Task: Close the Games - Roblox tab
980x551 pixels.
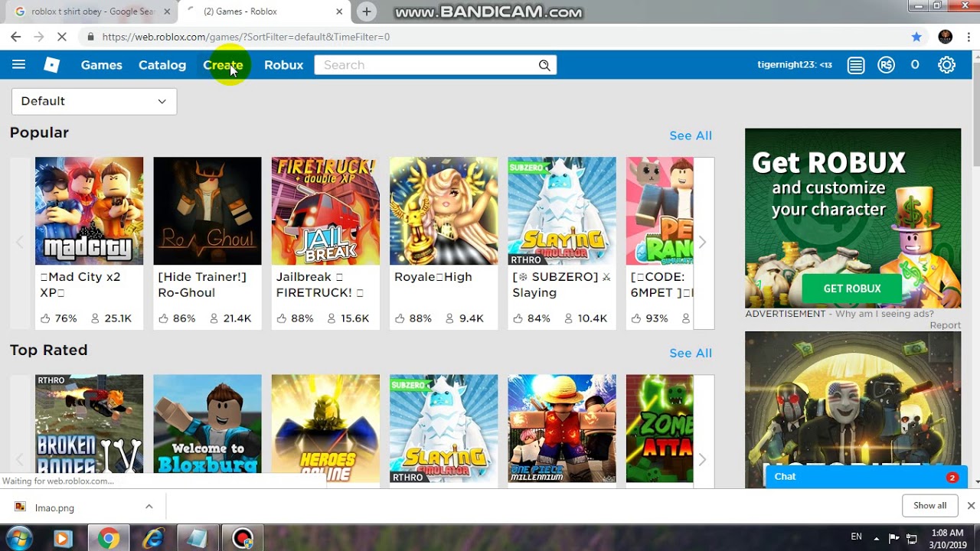Action: [339, 11]
